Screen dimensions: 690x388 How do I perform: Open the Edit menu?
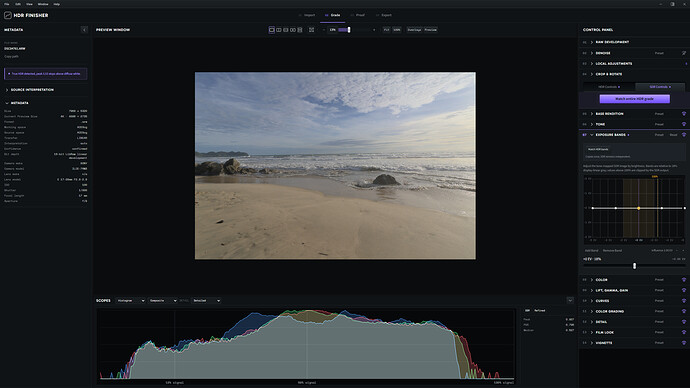(x=18, y=4)
